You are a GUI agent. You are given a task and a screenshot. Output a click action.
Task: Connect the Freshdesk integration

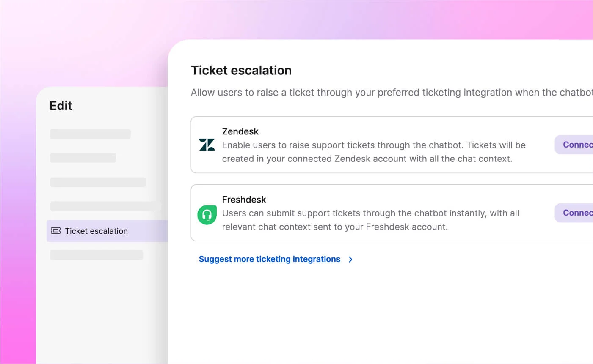click(x=580, y=213)
